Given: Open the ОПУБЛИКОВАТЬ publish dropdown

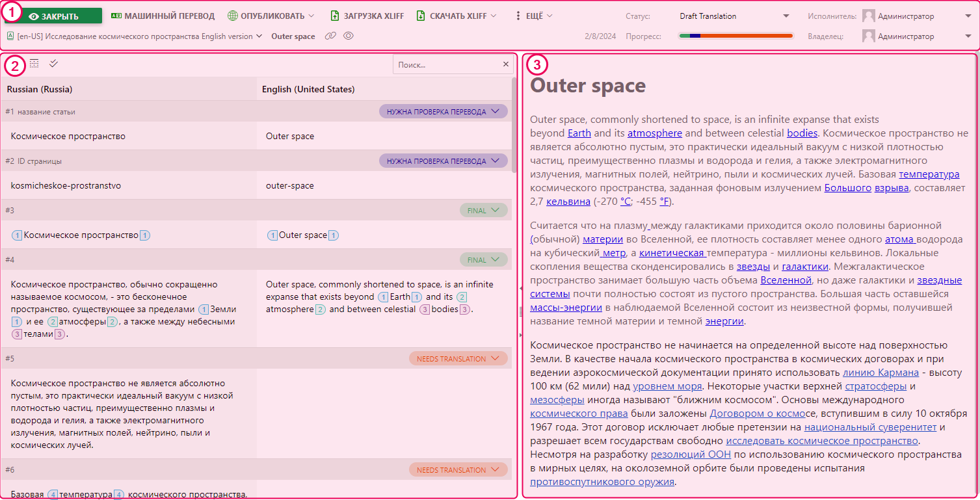Looking at the screenshot, I should (271, 16).
